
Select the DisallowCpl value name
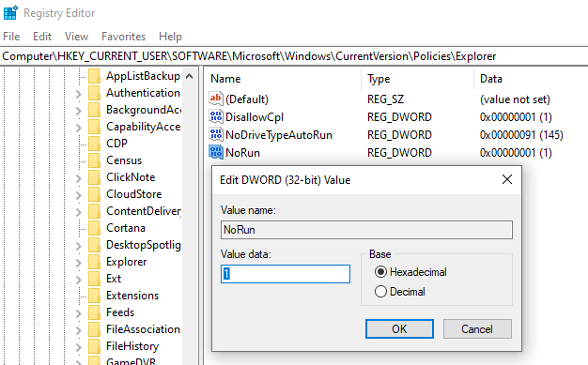(x=255, y=117)
